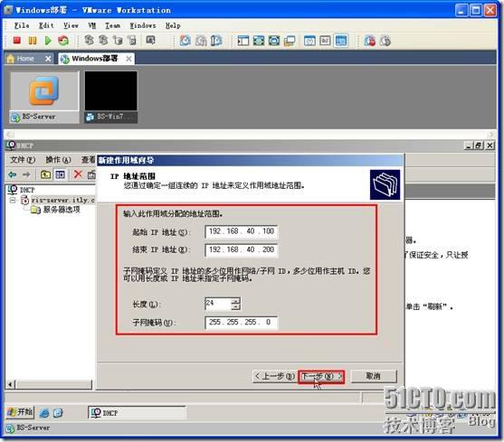Restore the DHCP console window
504x442 pixels.
(479, 146)
